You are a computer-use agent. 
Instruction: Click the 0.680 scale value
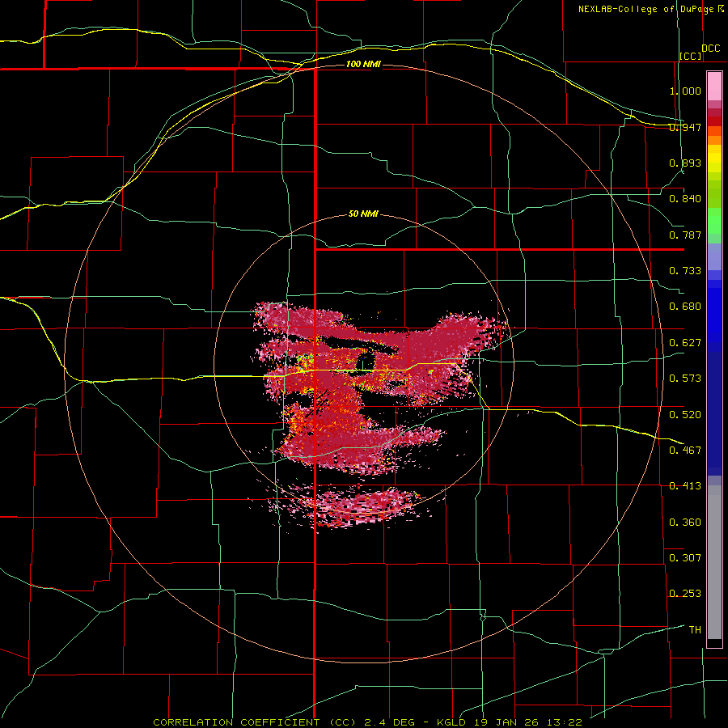(685, 307)
